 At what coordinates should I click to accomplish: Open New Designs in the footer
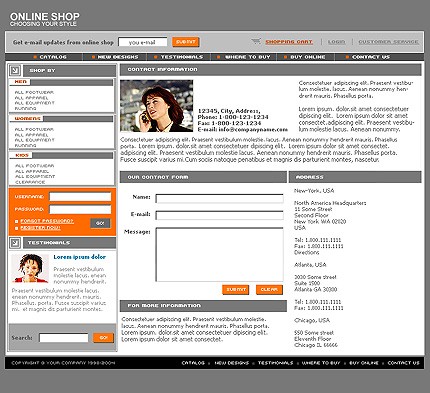click(232, 363)
